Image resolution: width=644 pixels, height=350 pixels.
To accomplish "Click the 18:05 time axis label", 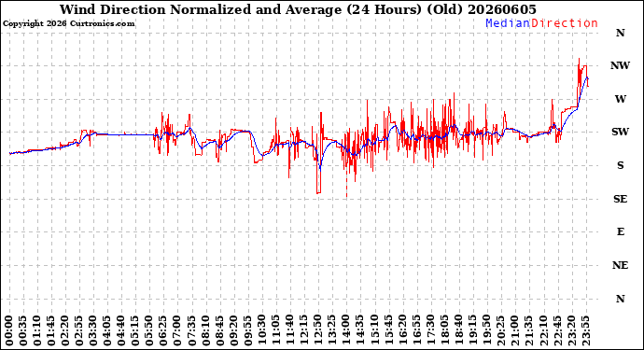I will (x=444, y=330).
